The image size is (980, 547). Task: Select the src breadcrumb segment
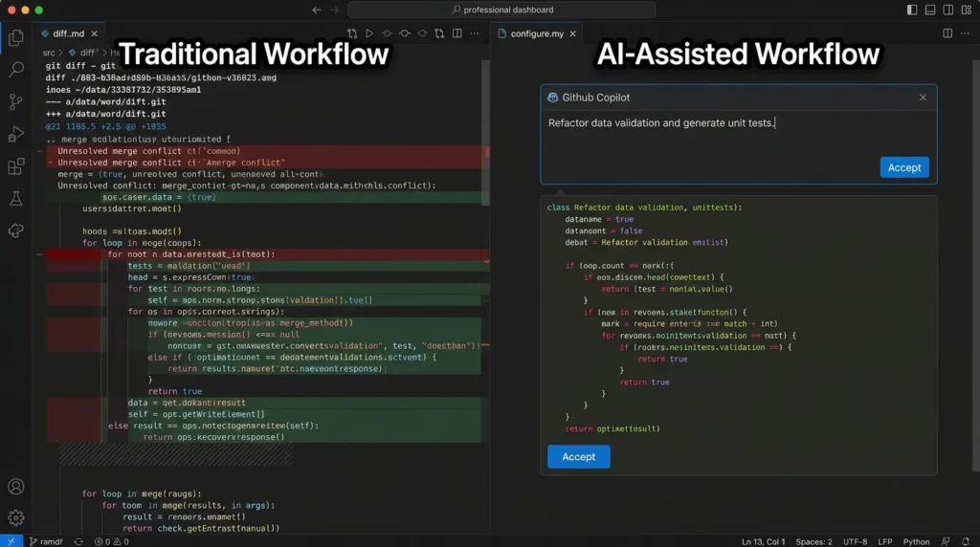tap(49, 54)
